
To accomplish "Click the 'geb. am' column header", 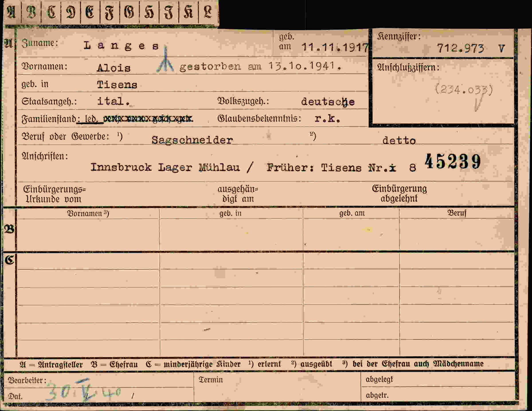I will coord(352,213).
